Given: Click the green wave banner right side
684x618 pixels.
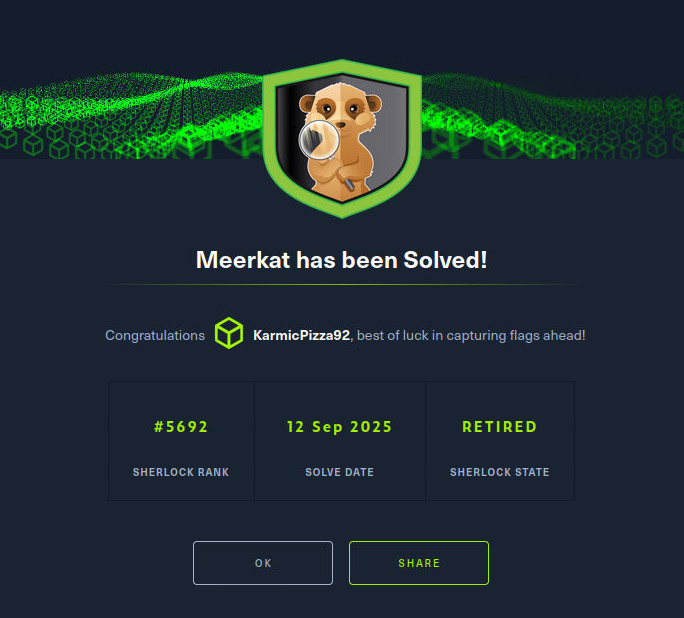Looking at the screenshot, I should click(x=552, y=116).
